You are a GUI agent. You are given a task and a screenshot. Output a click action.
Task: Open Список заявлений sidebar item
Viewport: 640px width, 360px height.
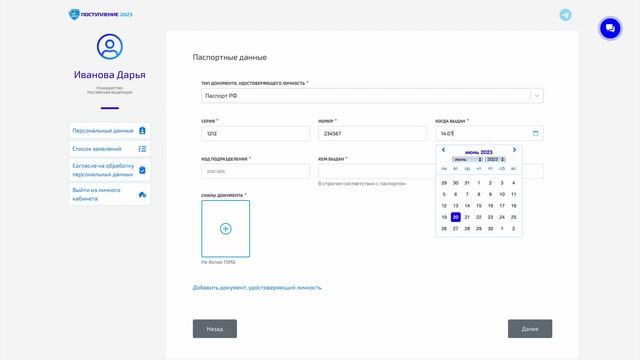[110, 149]
